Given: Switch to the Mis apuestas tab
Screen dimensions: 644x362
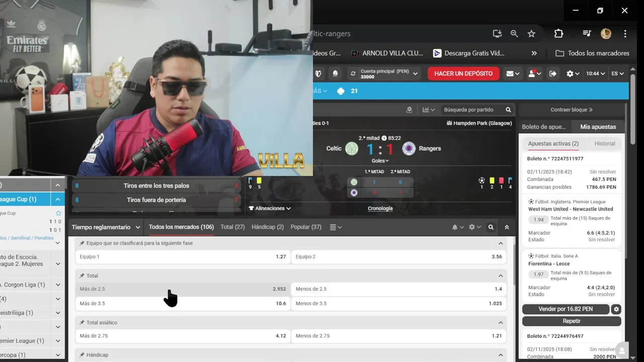Looking at the screenshot, I should point(598,127).
